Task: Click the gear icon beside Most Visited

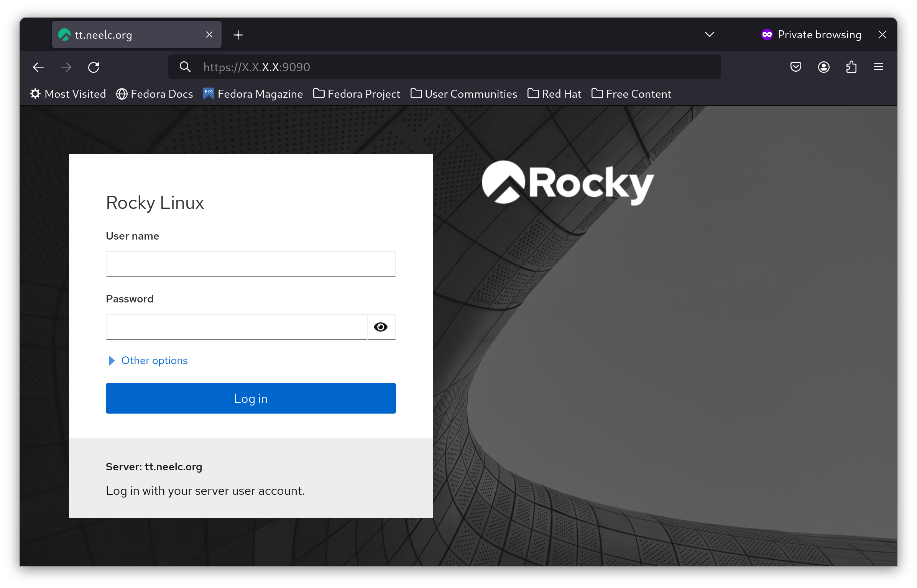Action: 35,94
